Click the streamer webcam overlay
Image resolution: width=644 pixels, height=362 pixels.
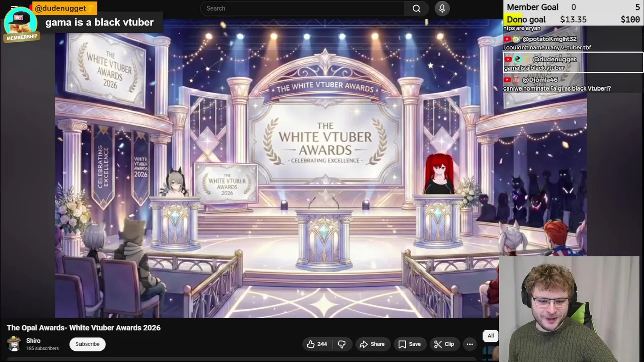pyautogui.click(x=569, y=309)
